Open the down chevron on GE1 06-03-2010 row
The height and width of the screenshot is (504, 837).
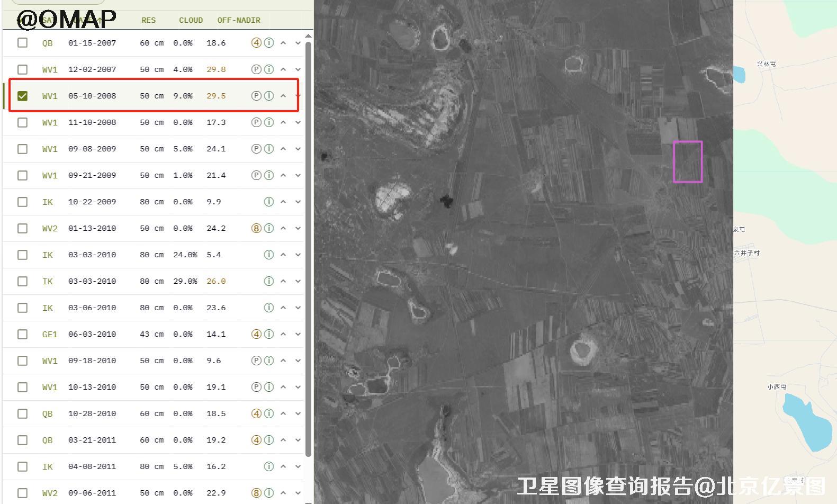[298, 334]
